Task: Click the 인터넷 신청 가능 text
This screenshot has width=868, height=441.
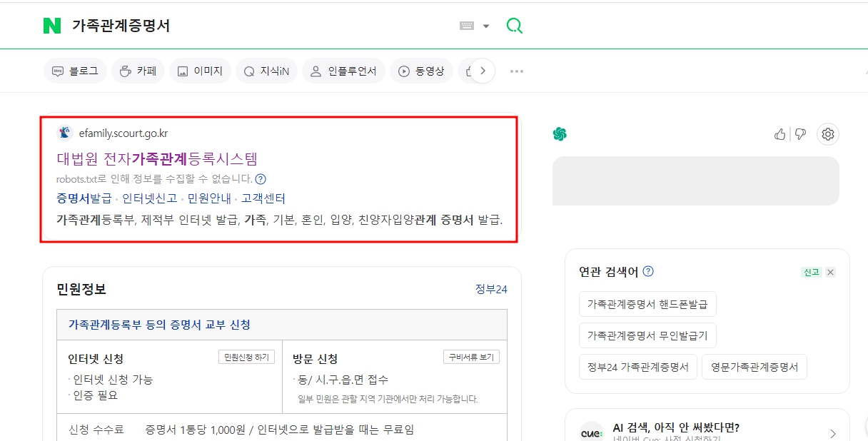Action: coord(113,380)
